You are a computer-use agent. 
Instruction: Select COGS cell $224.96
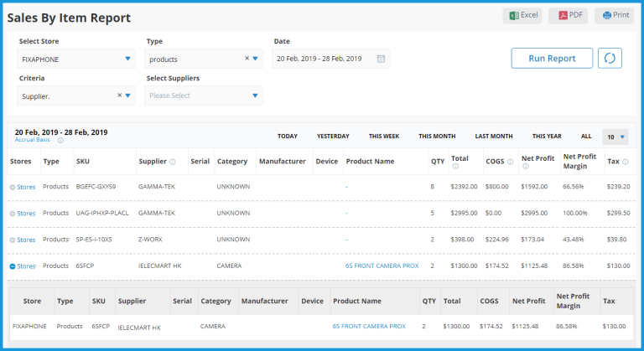coord(496,240)
